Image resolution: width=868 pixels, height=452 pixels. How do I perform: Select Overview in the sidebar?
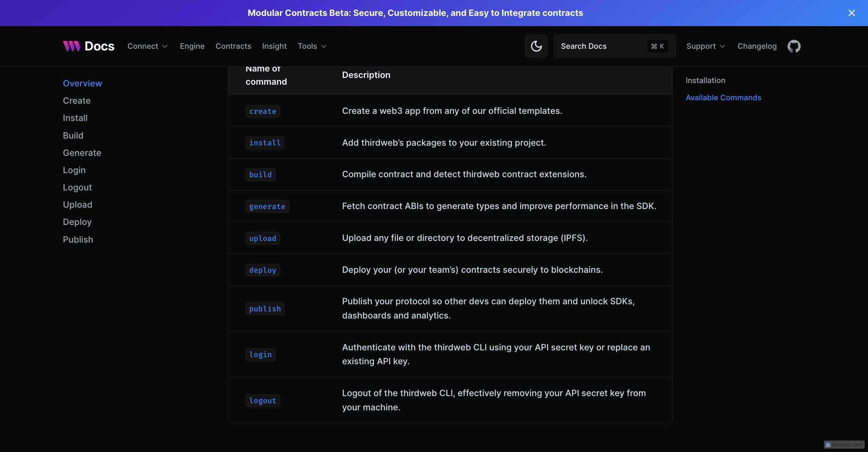click(82, 83)
